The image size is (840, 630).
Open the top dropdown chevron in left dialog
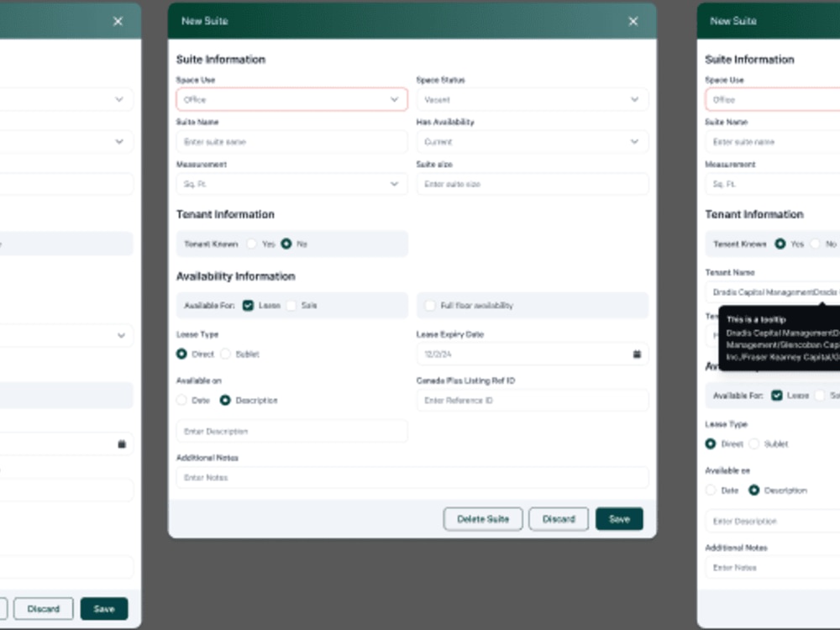(x=119, y=100)
